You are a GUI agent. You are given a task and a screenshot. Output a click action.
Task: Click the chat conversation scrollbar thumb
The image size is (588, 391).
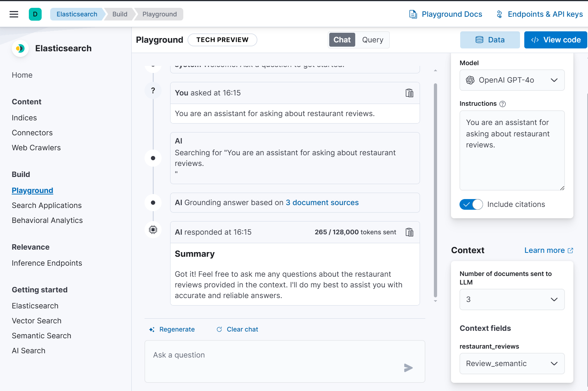tap(435, 190)
